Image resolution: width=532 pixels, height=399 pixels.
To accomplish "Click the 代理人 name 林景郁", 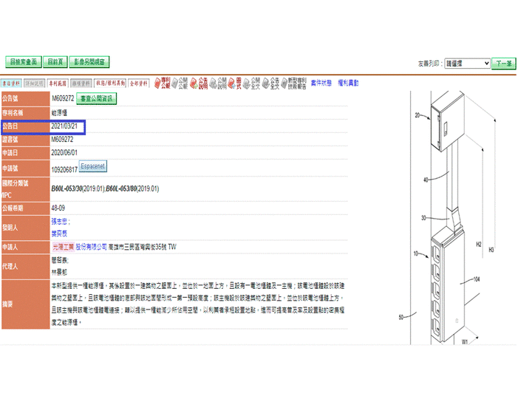I will [x=59, y=272].
